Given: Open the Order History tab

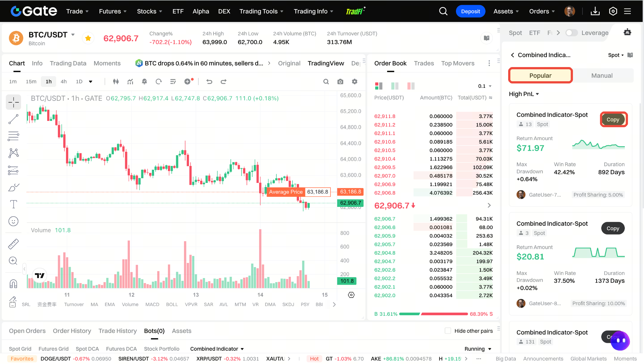Looking at the screenshot, I should click(72, 331).
